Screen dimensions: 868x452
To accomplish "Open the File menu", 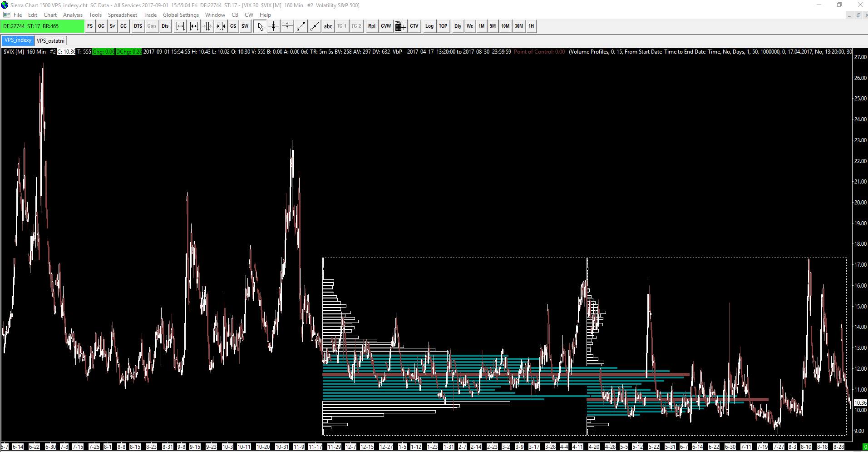I will 18,15.
